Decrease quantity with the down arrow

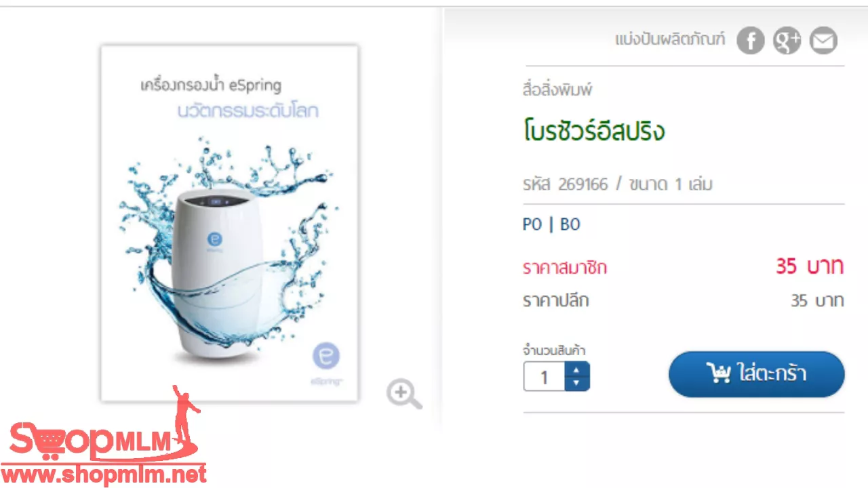(x=577, y=383)
